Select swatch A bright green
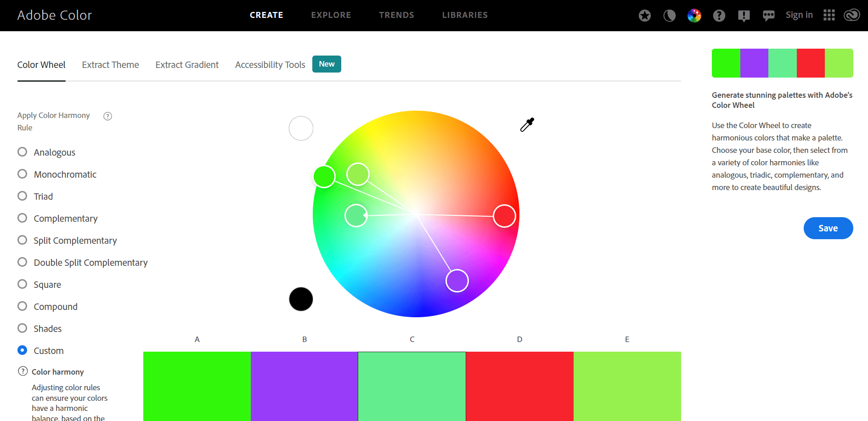Viewport: 868px width, 421px height. point(197,386)
